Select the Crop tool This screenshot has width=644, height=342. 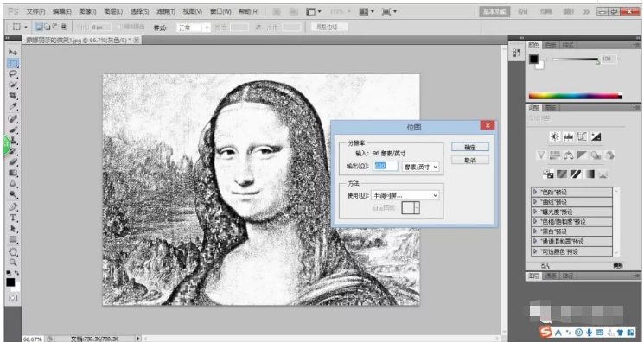13,96
